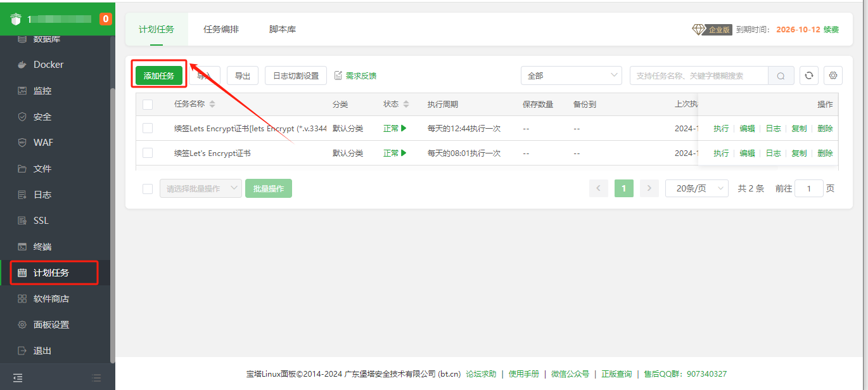
Task: Click the refresh icon beside search
Action: (808, 75)
